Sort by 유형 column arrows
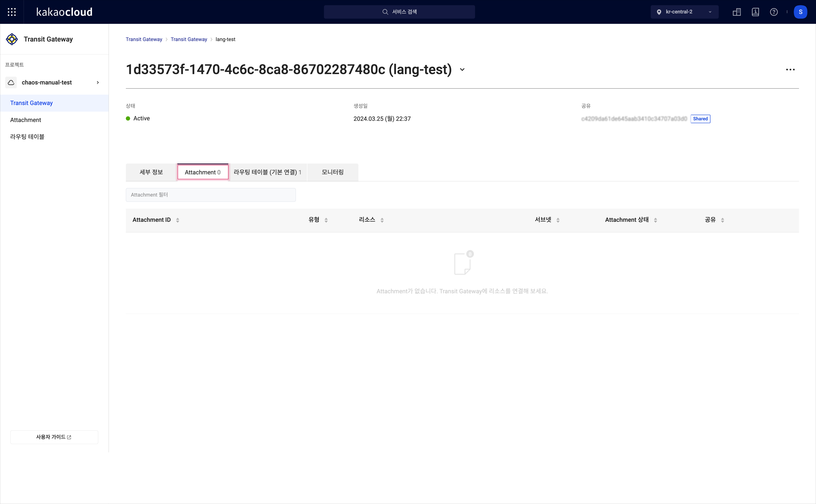The width and height of the screenshot is (816, 504). point(326,220)
